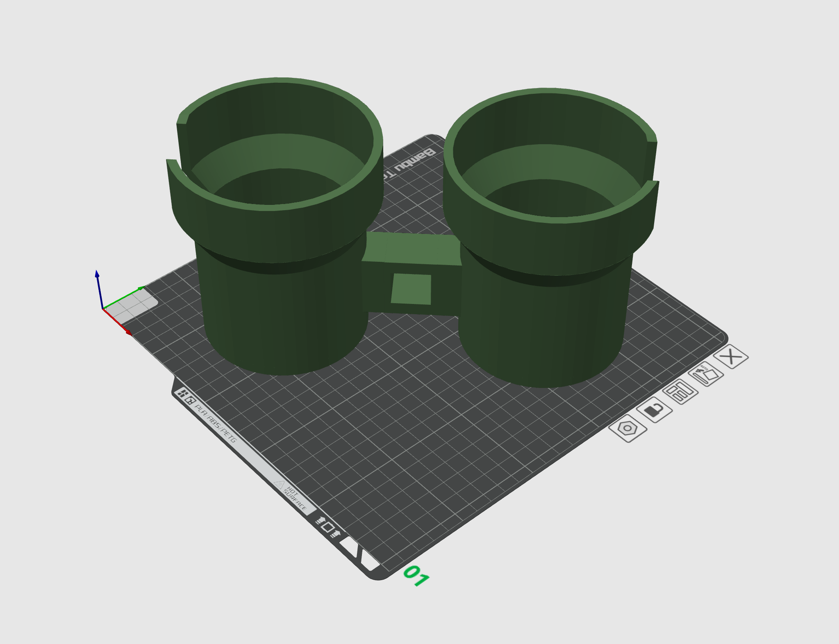Click the green plate number 01

coord(416,576)
